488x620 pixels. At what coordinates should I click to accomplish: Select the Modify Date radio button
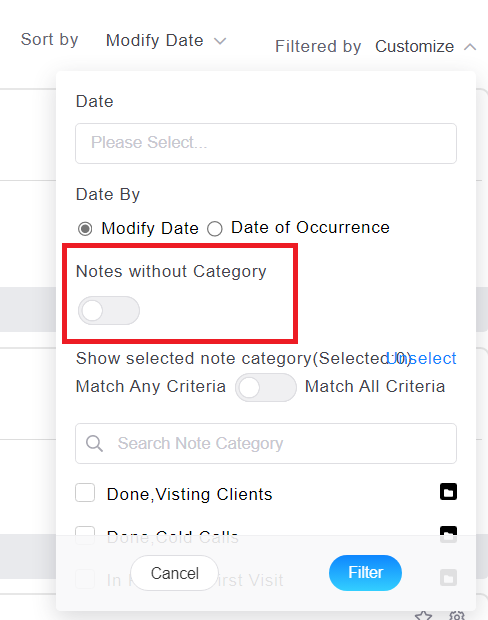(85, 229)
